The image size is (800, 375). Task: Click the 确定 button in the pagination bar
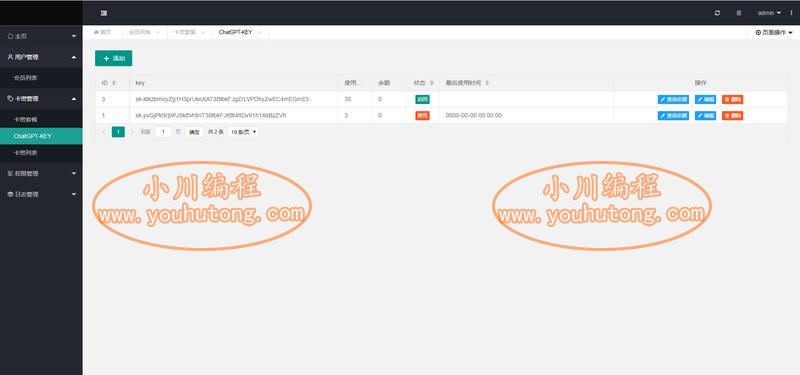pyautogui.click(x=194, y=132)
